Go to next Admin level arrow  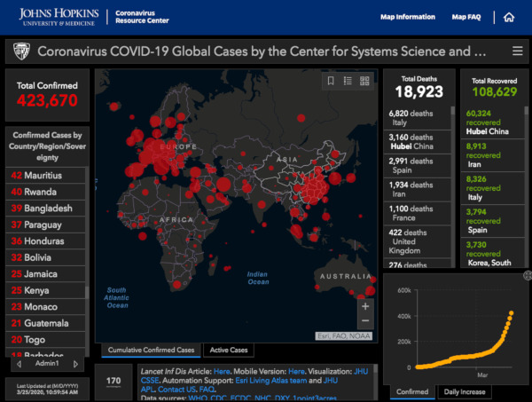click(75, 364)
